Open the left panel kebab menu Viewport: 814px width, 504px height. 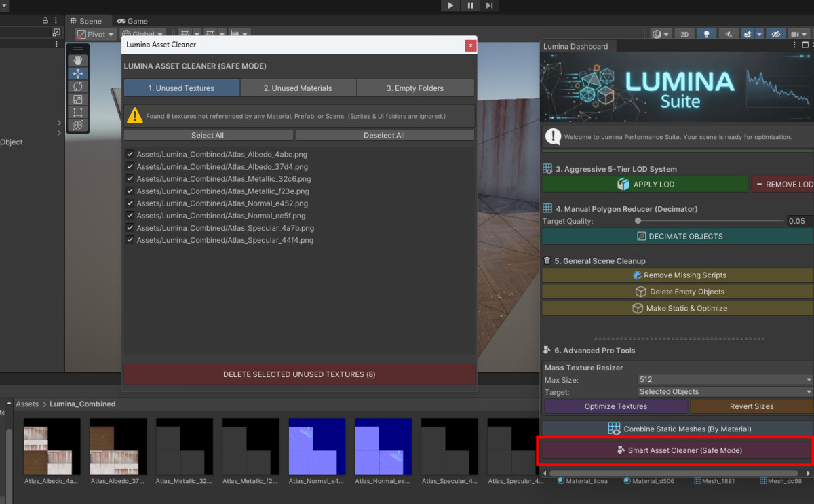pos(56,20)
